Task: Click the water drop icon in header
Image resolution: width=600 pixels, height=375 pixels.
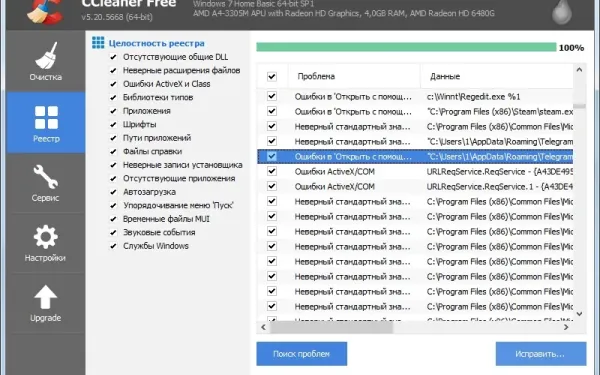Action: [562, 11]
